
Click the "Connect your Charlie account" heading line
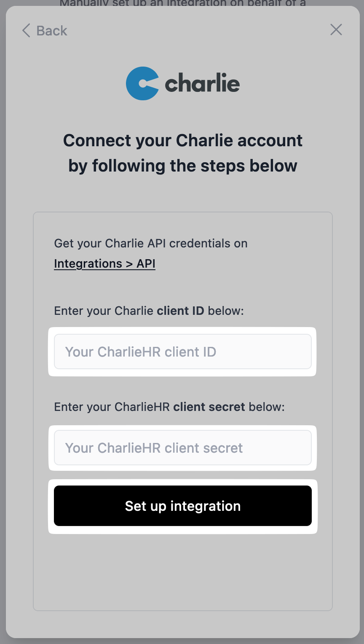point(183,140)
